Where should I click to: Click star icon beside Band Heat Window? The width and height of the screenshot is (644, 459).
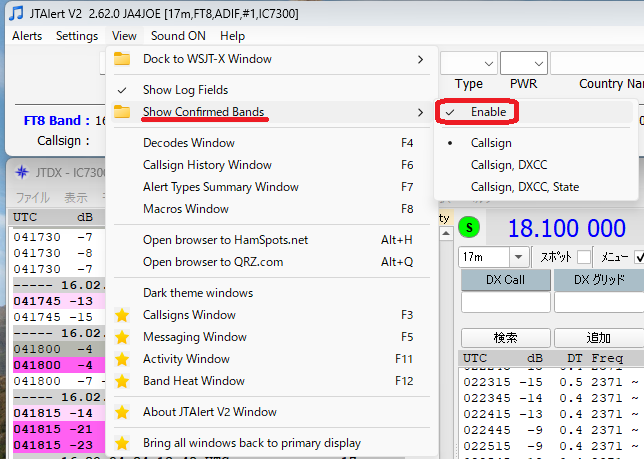tap(122, 381)
